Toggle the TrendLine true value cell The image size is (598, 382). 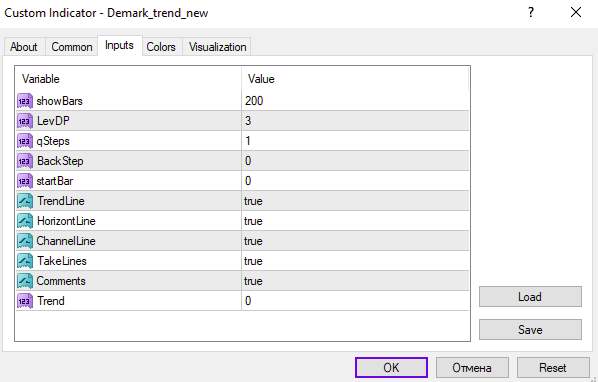pos(355,201)
